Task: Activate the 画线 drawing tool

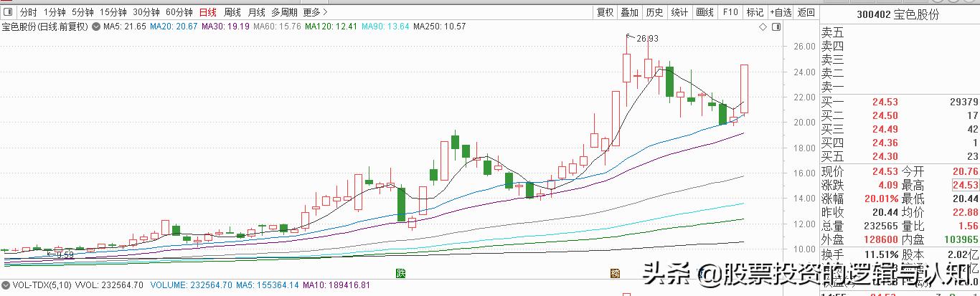Action: tap(705, 12)
